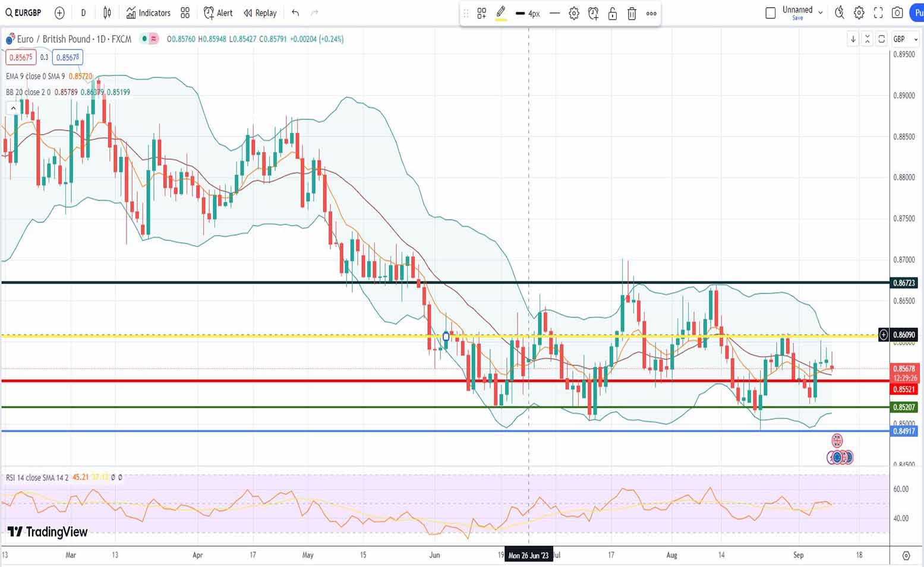
Task: Undo the last chart action
Action: pos(295,12)
